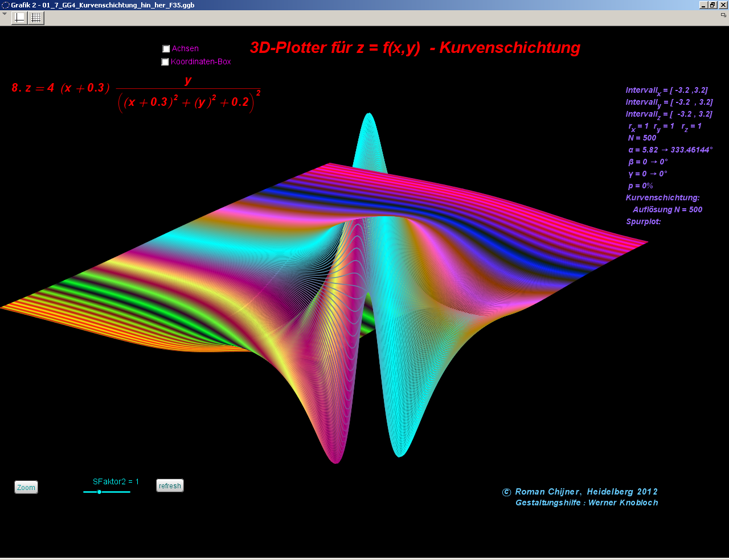The width and height of the screenshot is (729, 560).
Task: Expand the style bar triangle arrow
Action: 5,14
